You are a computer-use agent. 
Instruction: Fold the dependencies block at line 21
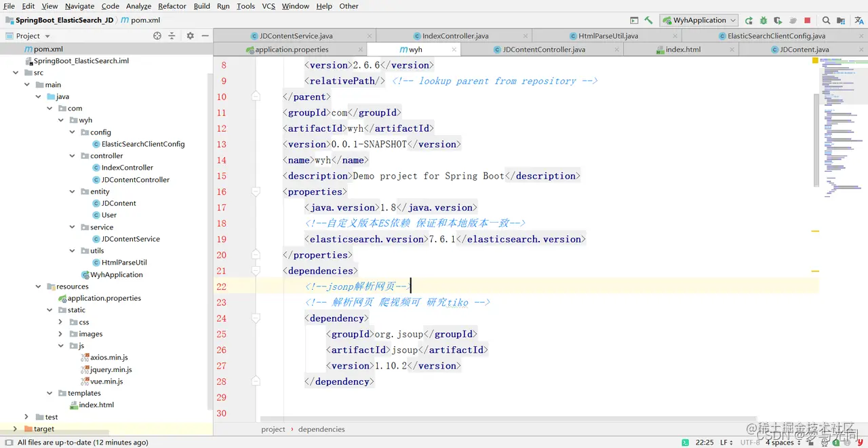coord(256,271)
